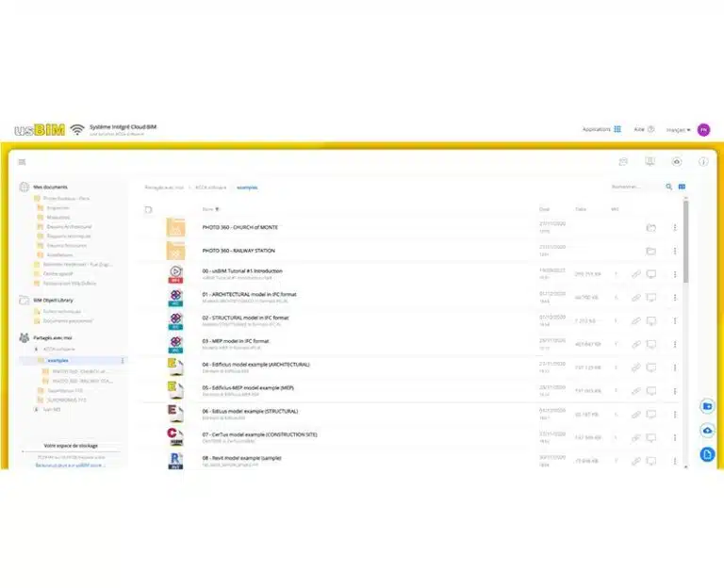Tick the select-all checkbox in file list header
The width and height of the screenshot is (724, 588).
pyautogui.click(x=148, y=209)
